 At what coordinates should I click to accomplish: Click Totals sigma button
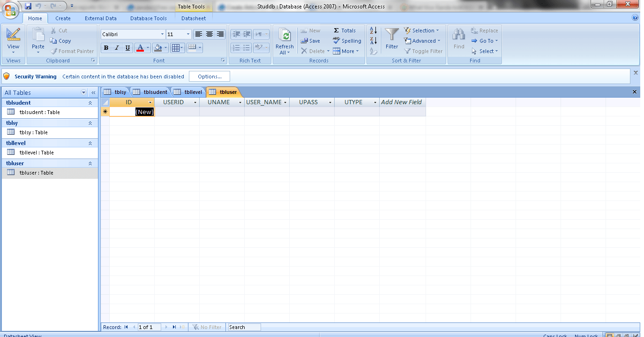tap(344, 31)
